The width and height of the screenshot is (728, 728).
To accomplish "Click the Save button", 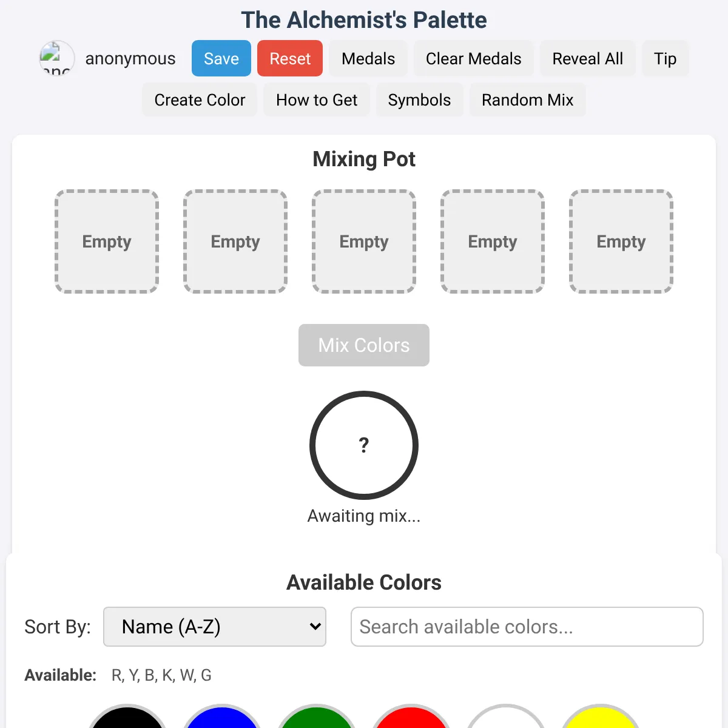I will (221, 58).
